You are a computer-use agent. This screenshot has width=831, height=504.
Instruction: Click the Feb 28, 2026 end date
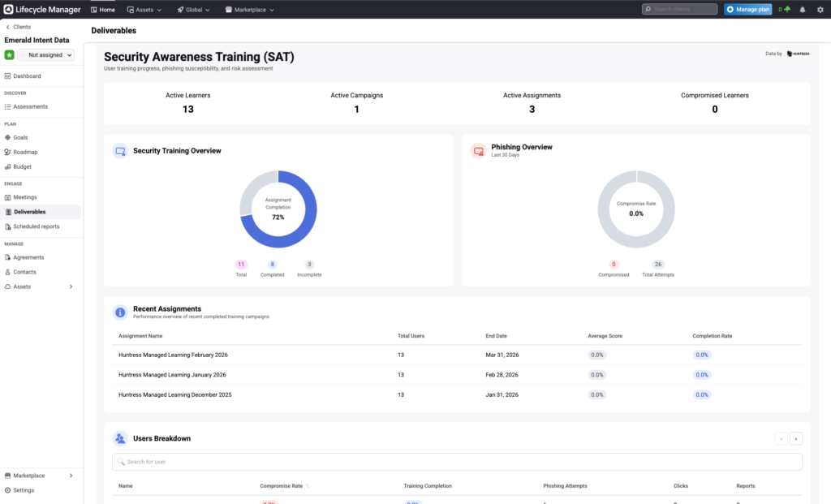tap(501, 375)
